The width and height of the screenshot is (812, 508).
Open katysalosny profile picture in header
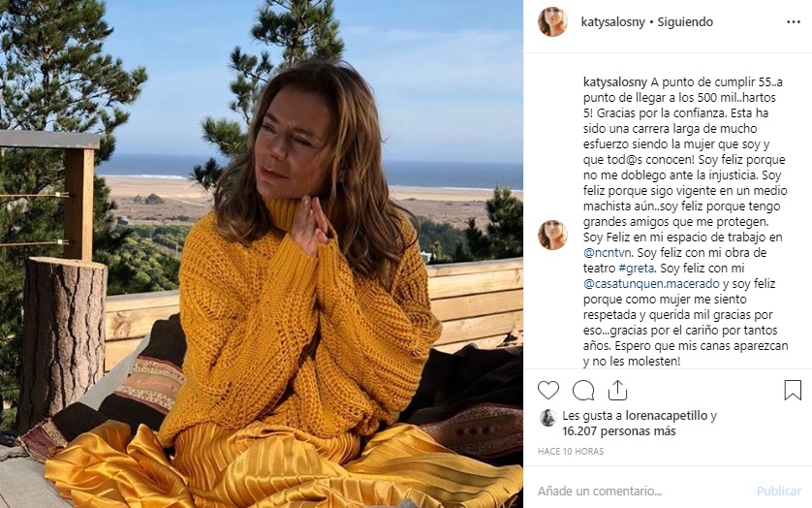[552, 21]
